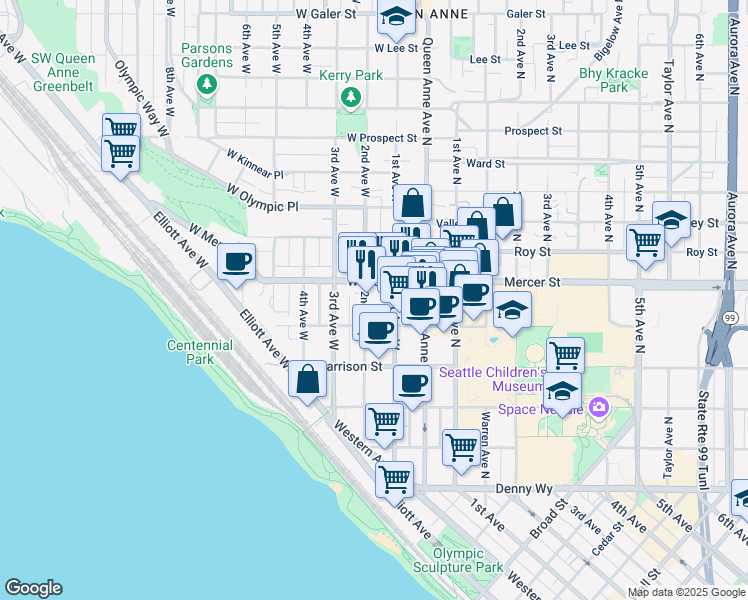748x600 pixels.
Task: Select the shopping cart marker by 5th Ave N on Roy St
Action: pos(645,241)
